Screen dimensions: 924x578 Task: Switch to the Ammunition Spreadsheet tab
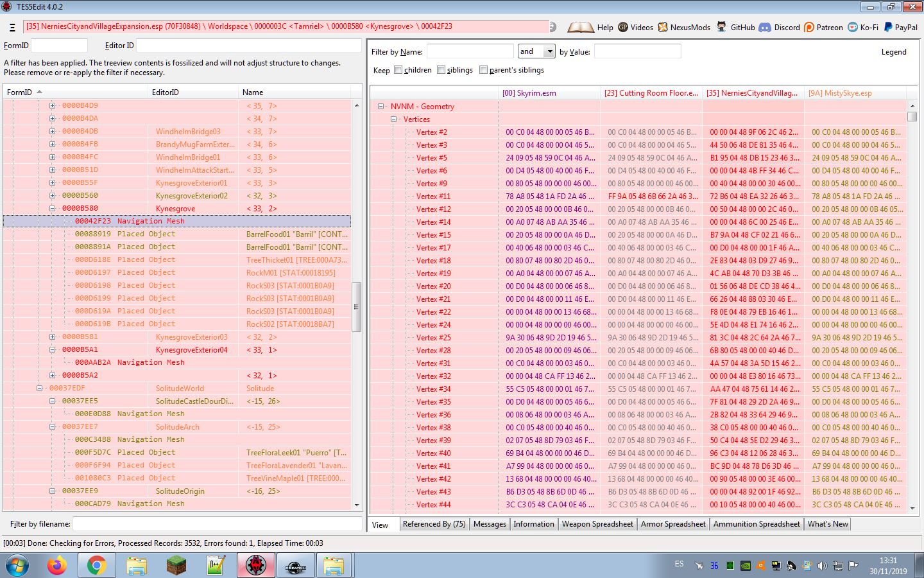coord(757,524)
